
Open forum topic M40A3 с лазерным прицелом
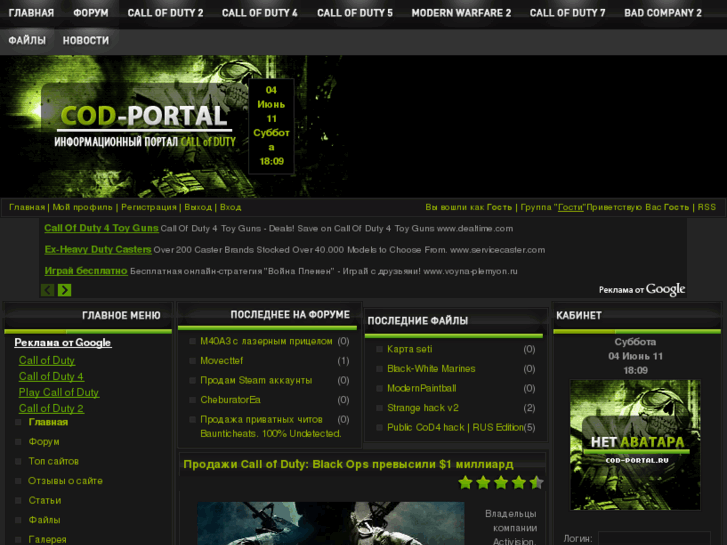pyautogui.click(x=266, y=341)
